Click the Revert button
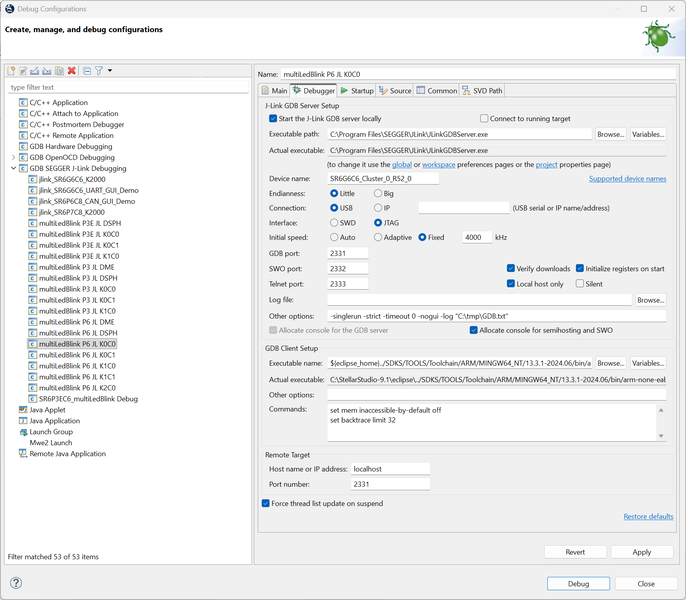This screenshot has height=600, width=686. click(575, 552)
